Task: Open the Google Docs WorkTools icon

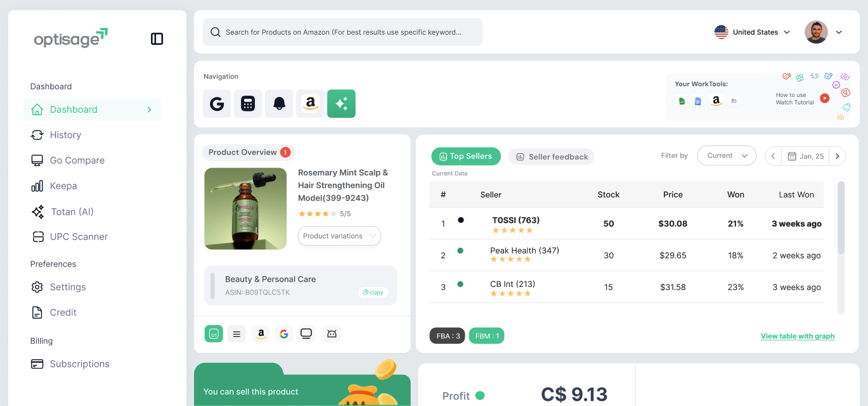Action: pyautogui.click(x=698, y=101)
